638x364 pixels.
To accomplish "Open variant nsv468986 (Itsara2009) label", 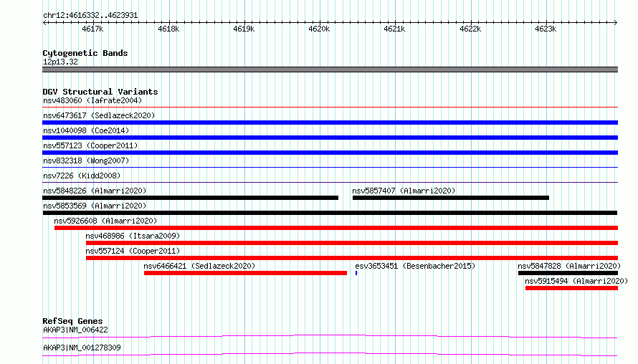I will (133, 236).
